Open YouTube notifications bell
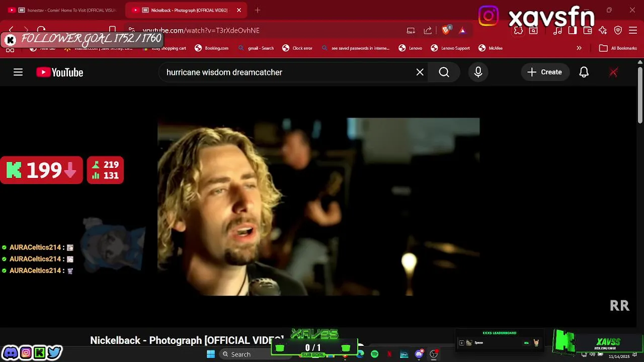This screenshot has height=362, width=644. pos(584,72)
